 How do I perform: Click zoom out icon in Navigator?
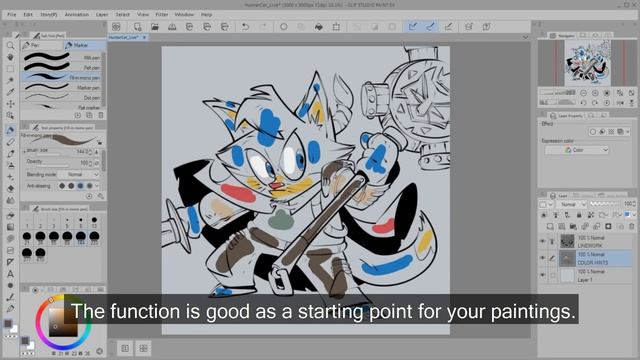584,93
